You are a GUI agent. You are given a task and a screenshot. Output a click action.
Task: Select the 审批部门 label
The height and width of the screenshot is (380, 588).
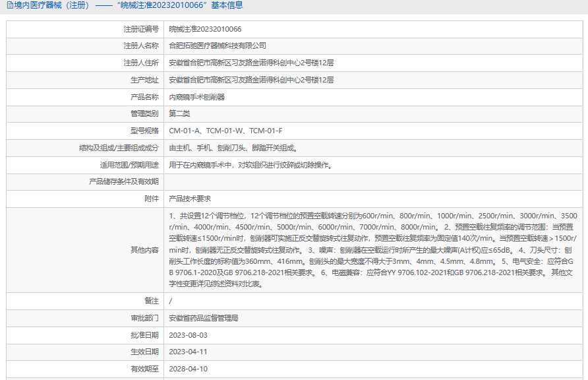pyautogui.click(x=145, y=318)
